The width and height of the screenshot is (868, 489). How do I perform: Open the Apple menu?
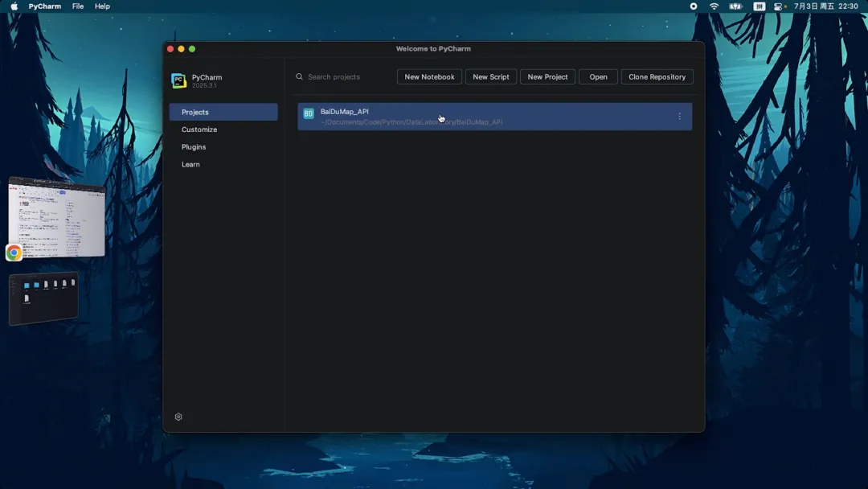pos(14,6)
